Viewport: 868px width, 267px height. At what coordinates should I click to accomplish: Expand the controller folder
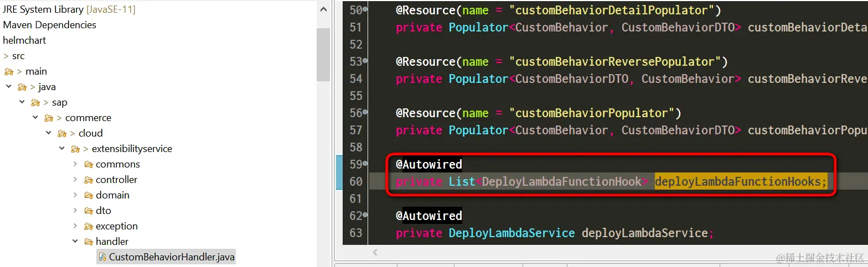point(75,180)
